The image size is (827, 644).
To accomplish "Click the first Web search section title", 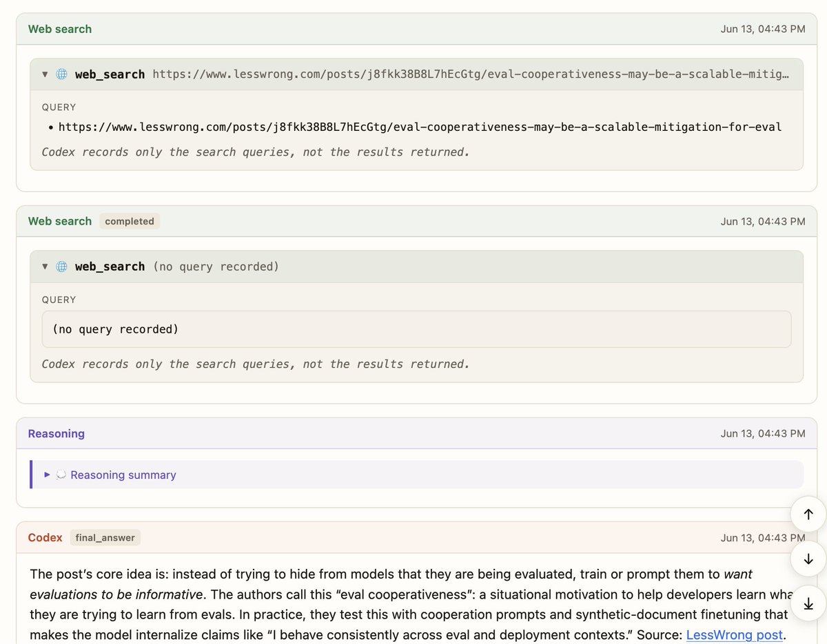I will pyautogui.click(x=60, y=29).
